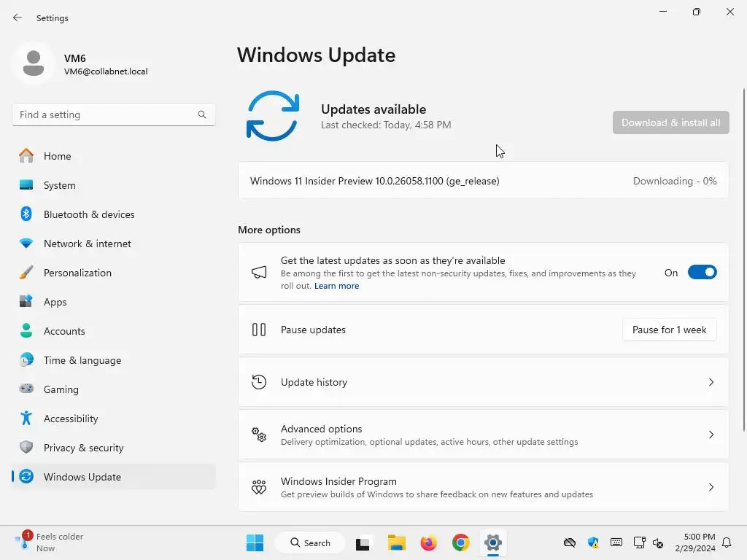The image size is (747, 560).
Task: Click the Apps icon in sidebar
Action: coord(26,301)
